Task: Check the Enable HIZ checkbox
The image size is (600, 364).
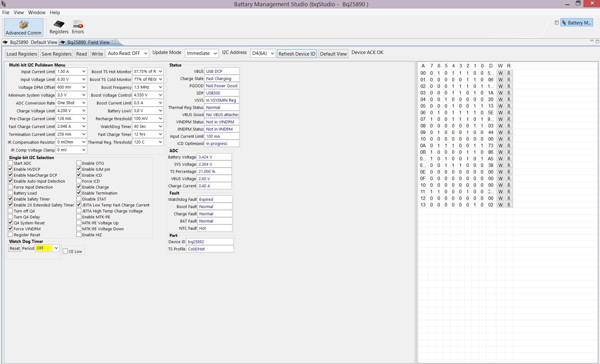Action: [x=79, y=235]
